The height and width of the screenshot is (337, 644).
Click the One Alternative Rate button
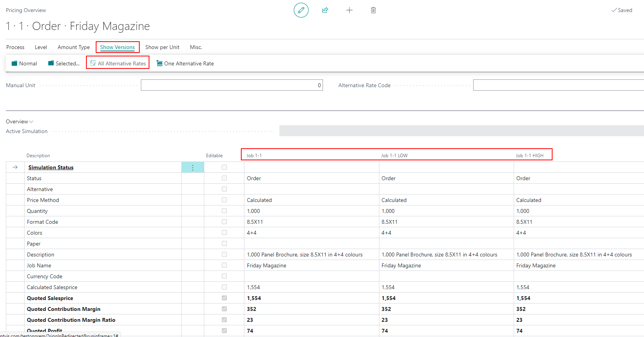(185, 63)
